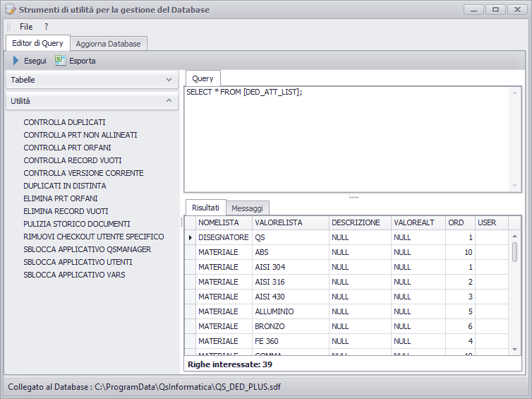Select the Query tab

coord(203,78)
